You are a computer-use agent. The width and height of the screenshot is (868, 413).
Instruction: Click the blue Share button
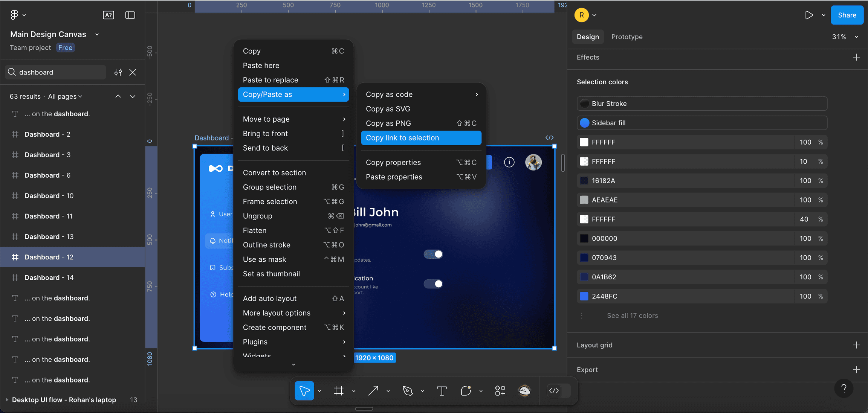[847, 15]
